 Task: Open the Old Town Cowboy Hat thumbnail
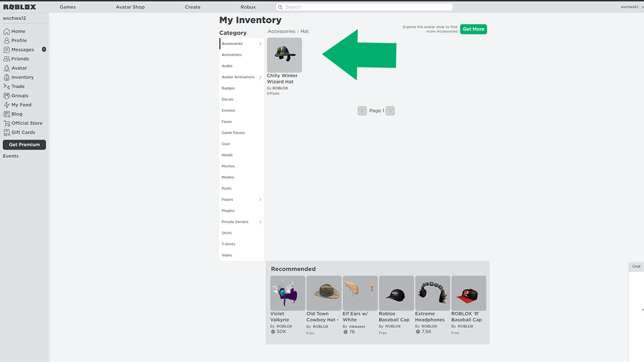pyautogui.click(x=324, y=293)
